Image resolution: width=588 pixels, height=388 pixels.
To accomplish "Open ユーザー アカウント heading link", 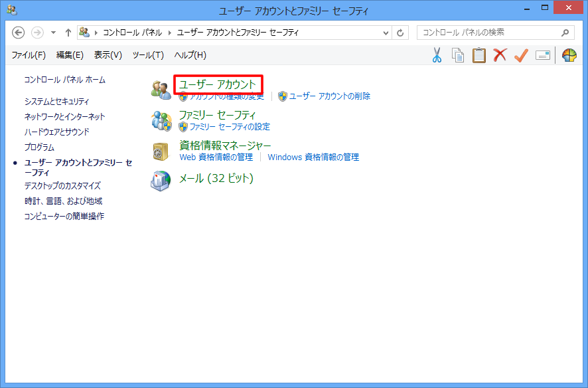I will (x=218, y=85).
